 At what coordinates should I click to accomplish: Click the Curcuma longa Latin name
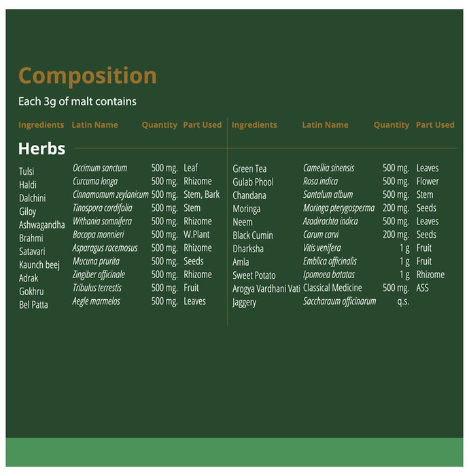click(x=95, y=182)
